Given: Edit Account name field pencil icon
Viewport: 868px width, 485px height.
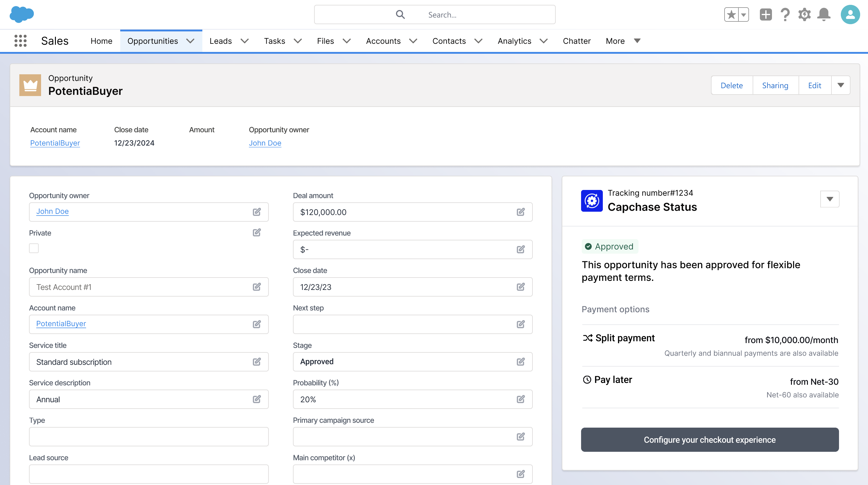Looking at the screenshot, I should pyautogui.click(x=257, y=324).
